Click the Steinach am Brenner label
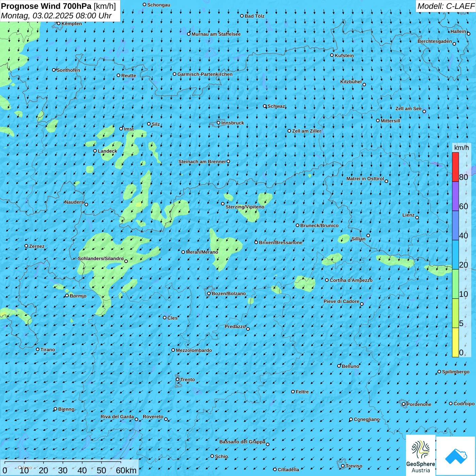 point(202,161)
